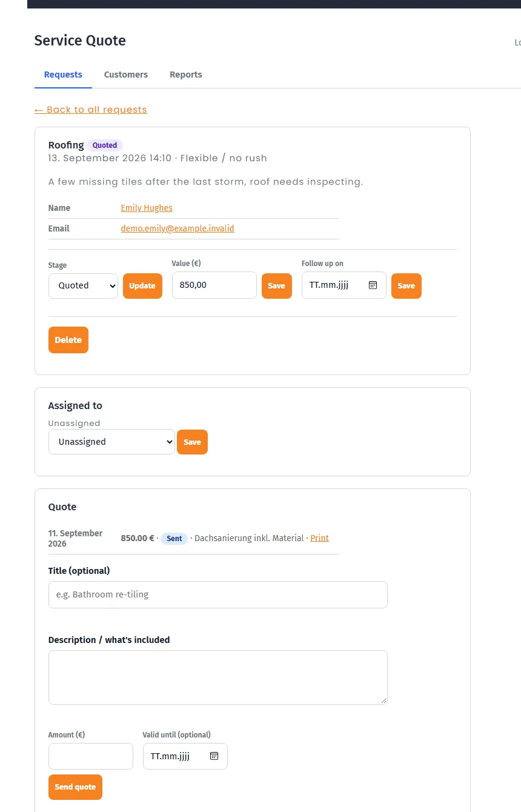This screenshot has height=812, width=521.
Task: Delete this Roofing request
Action: tap(68, 340)
